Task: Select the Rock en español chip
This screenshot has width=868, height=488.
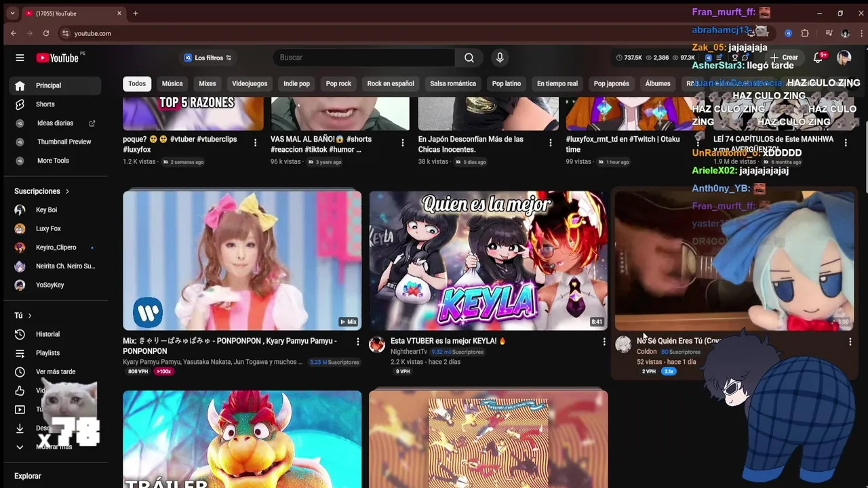Action: point(391,83)
